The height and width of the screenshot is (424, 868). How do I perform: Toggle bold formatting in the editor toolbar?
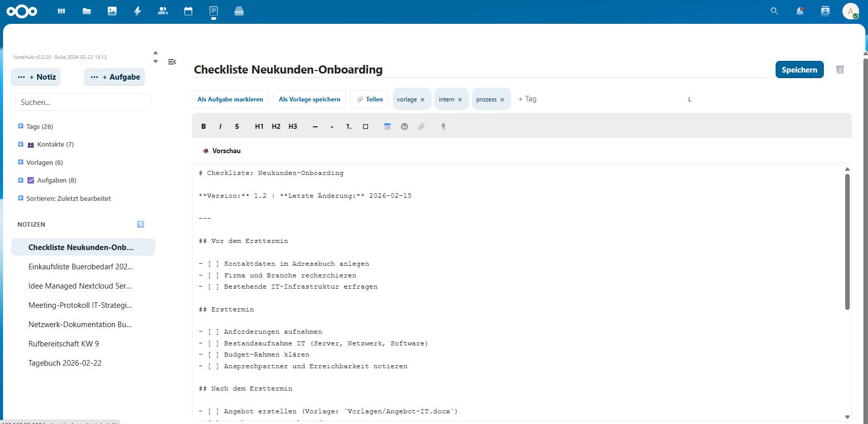pyautogui.click(x=204, y=127)
